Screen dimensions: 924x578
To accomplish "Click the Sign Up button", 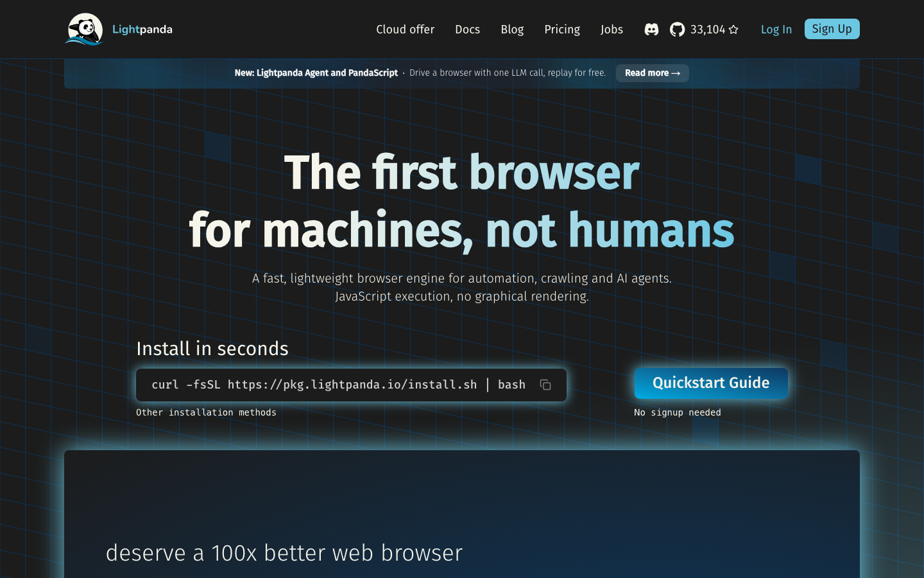I will pos(832,29).
